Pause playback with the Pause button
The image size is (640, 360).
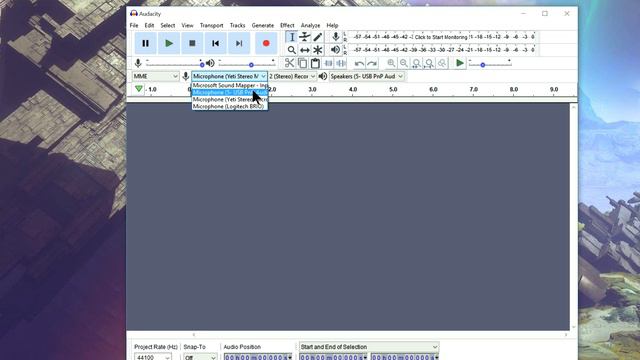[145, 43]
